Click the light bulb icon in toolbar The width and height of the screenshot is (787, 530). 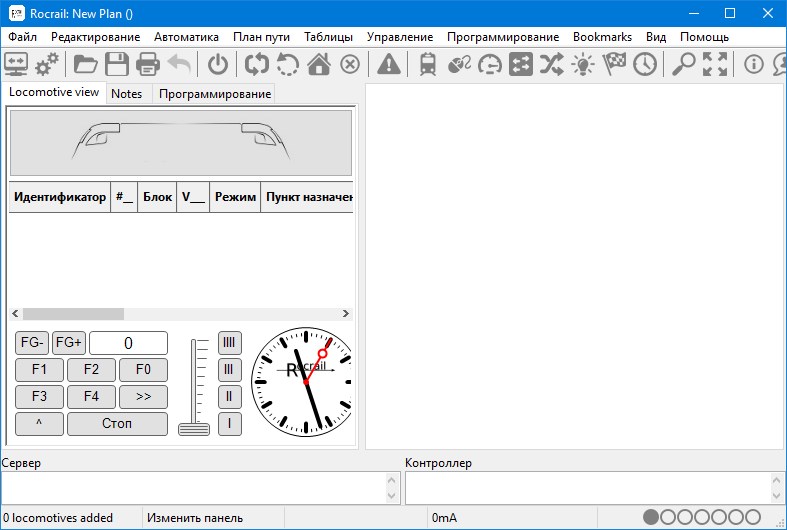point(582,64)
